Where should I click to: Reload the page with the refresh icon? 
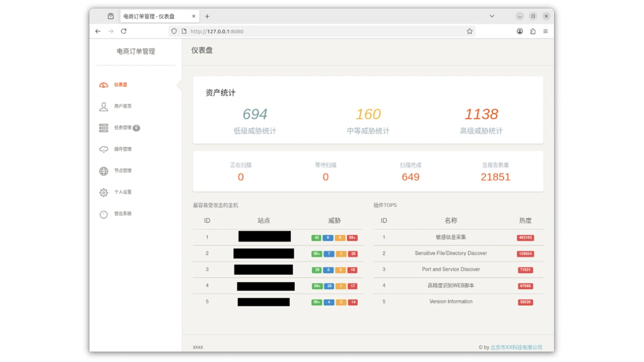pyautogui.click(x=123, y=31)
